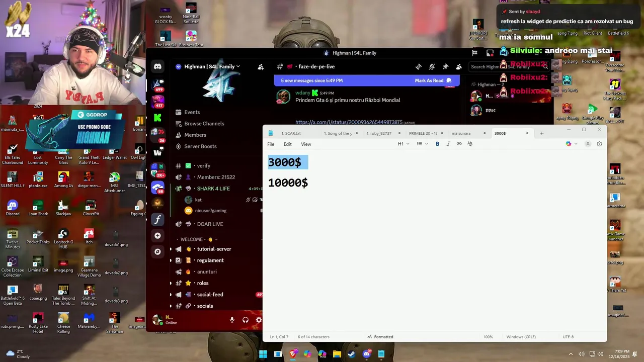Open Discord Discover compass icon
The width and height of the screenshot is (644, 362).
point(157,251)
